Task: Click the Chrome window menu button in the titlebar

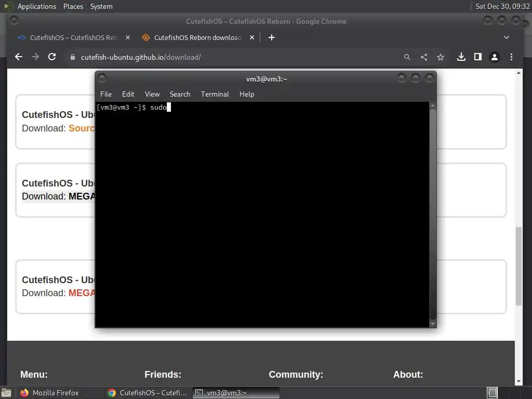Action: point(14,21)
